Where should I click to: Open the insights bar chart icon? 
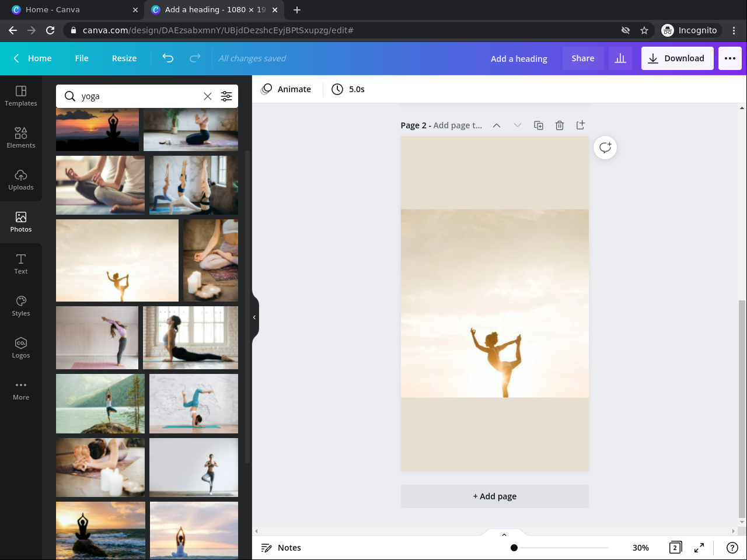click(620, 58)
